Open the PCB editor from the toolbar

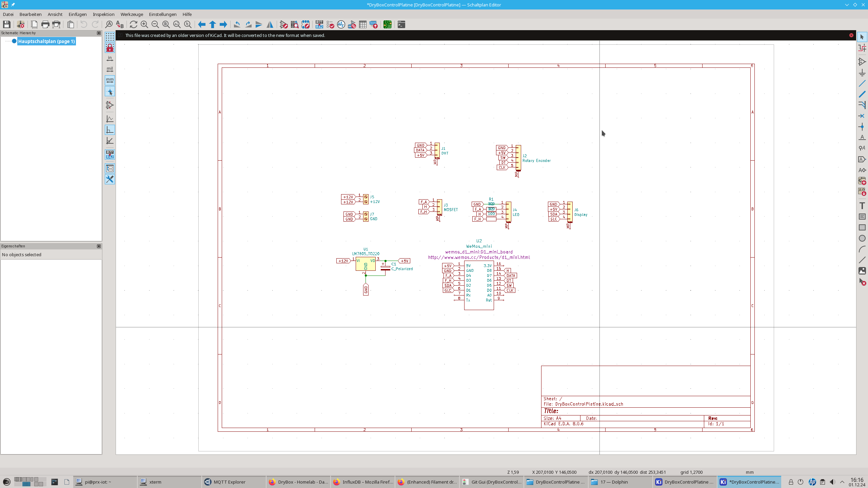(x=387, y=24)
